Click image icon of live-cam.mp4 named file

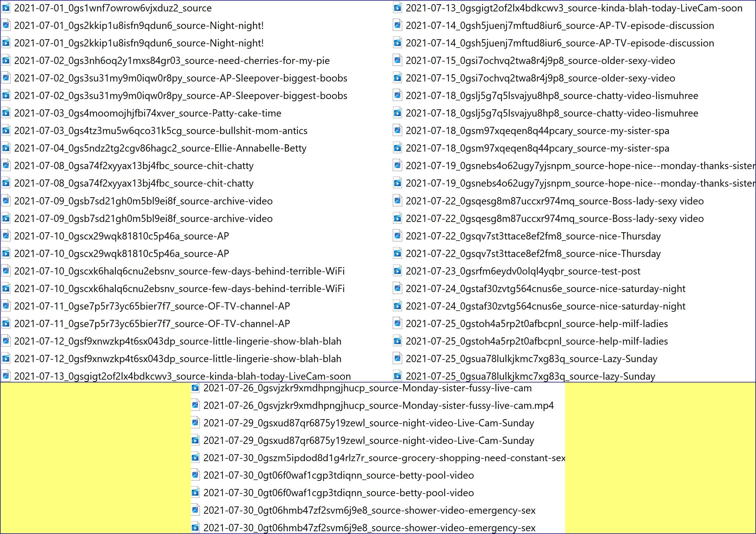[195, 405]
